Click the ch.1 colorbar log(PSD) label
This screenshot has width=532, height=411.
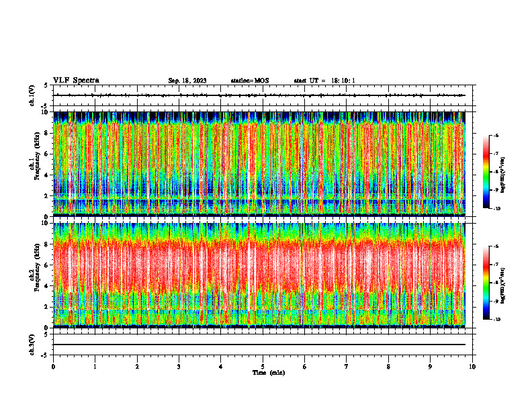point(503,175)
